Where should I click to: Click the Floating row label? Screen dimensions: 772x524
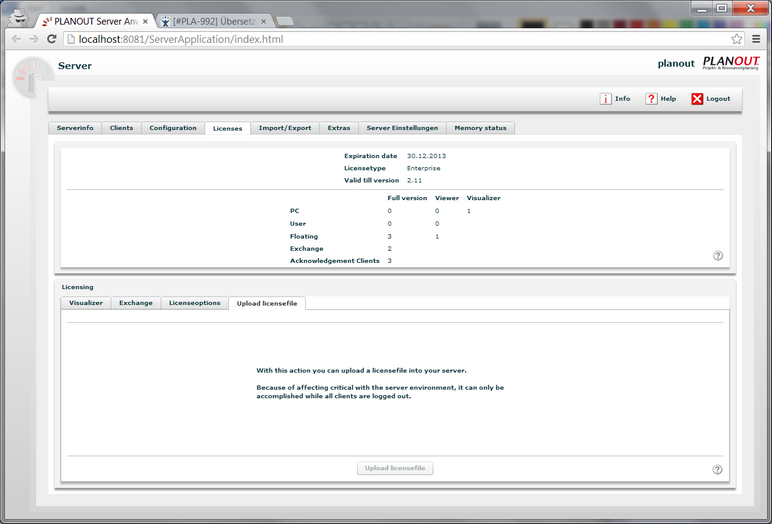(304, 237)
